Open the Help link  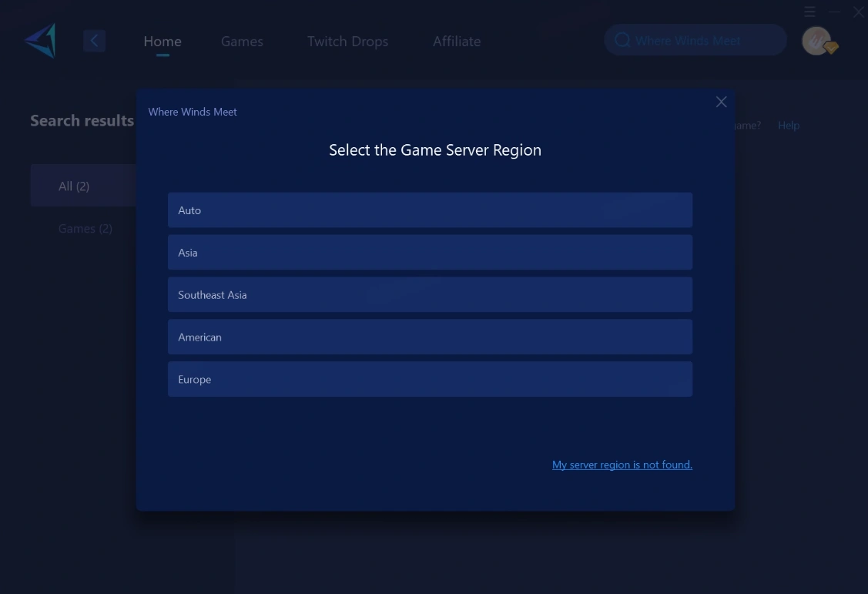coord(788,126)
